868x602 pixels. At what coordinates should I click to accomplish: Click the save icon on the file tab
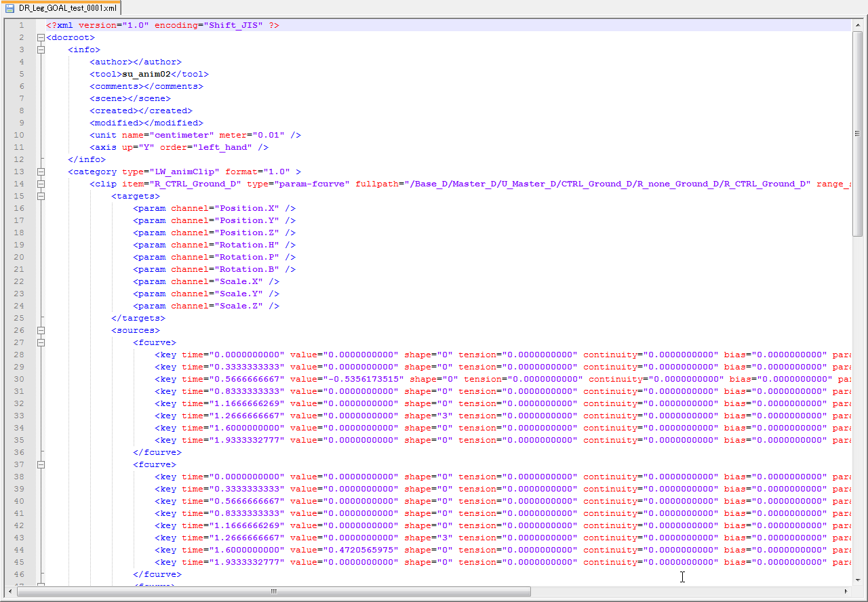pyautogui.click(x=9, y=7)
